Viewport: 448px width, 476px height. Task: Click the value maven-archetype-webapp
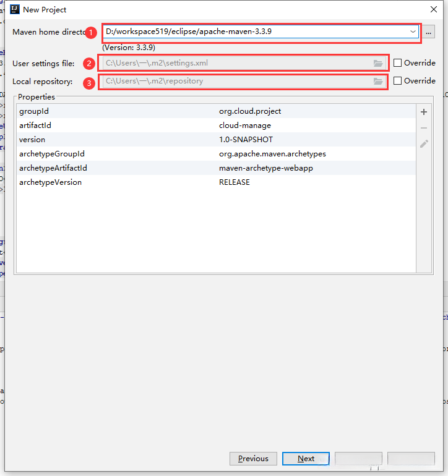coord(266,168)
